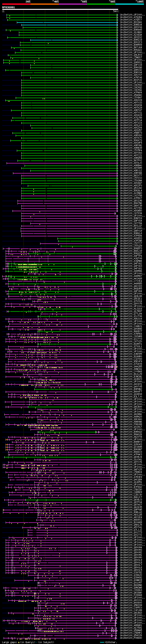Click the UniRef100_A9T6J0 hit name

pos(131,163)
